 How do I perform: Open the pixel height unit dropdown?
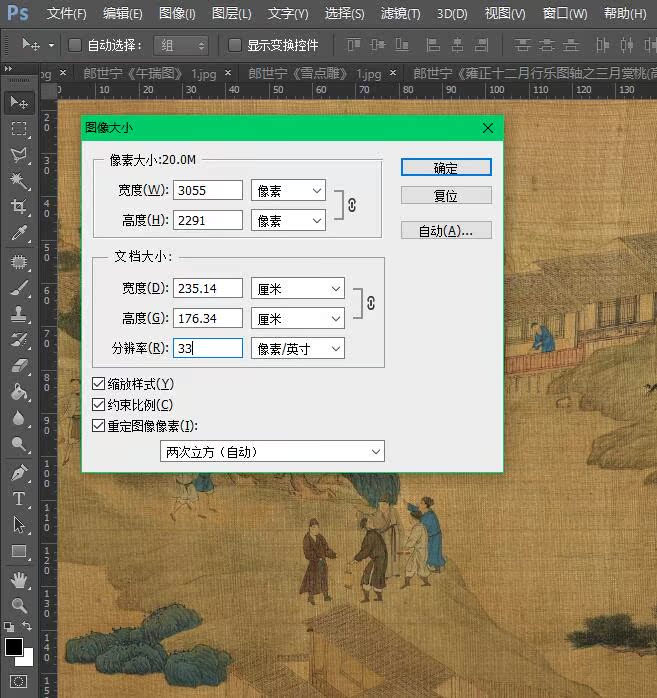coord(288,220)
